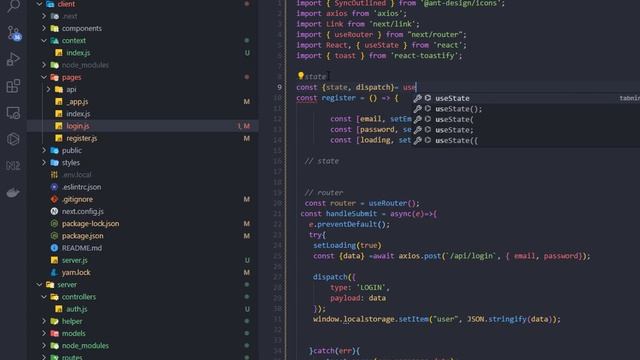This screenshot has width=640, height=360.
Task: Open the Source Control view
Action: (x=13, y=33)
